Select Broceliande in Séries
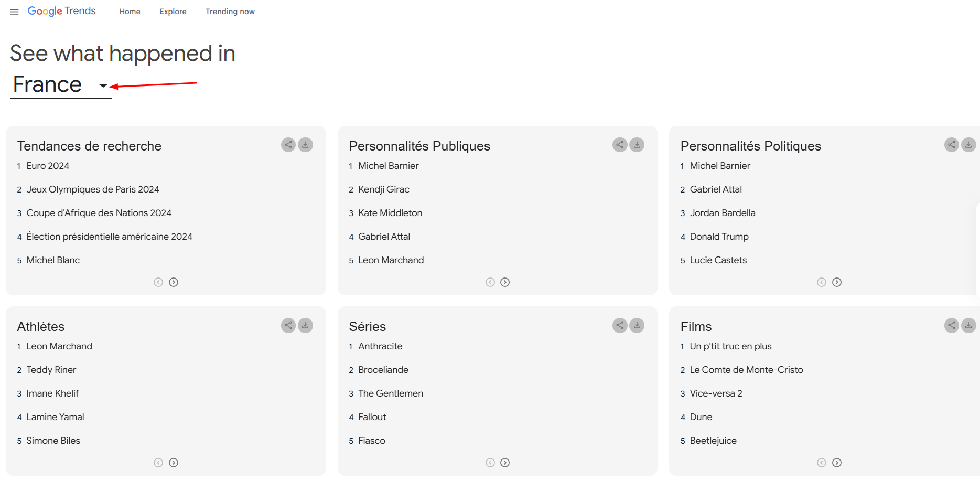Screen dimensions: 980x481 click(x=383, y=370)
